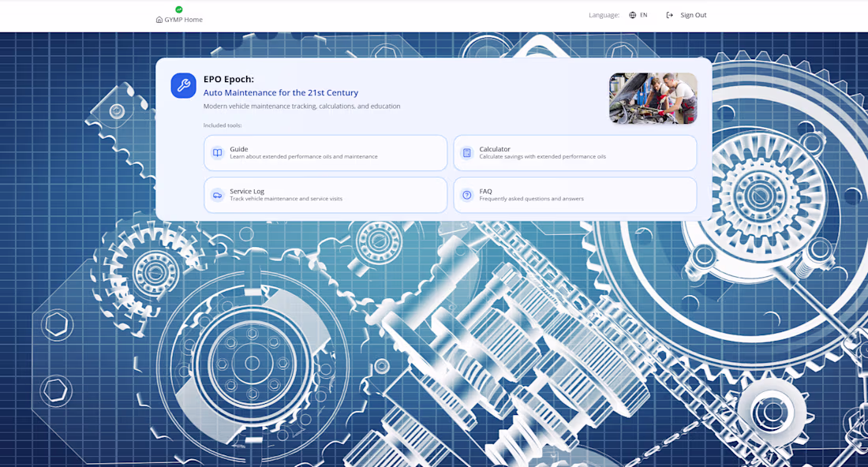Click the car icon on Service Log card
The width and height of the screenshot is (868, 467).
tap(218, 195)
